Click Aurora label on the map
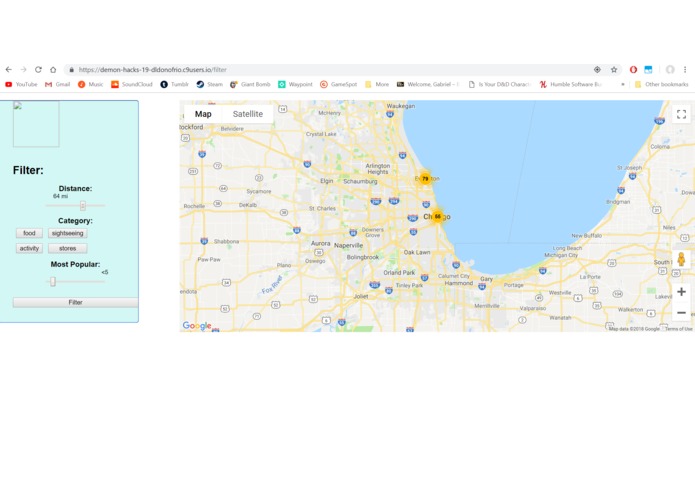This screenshot has height=494, width=695. coord(320,243)
